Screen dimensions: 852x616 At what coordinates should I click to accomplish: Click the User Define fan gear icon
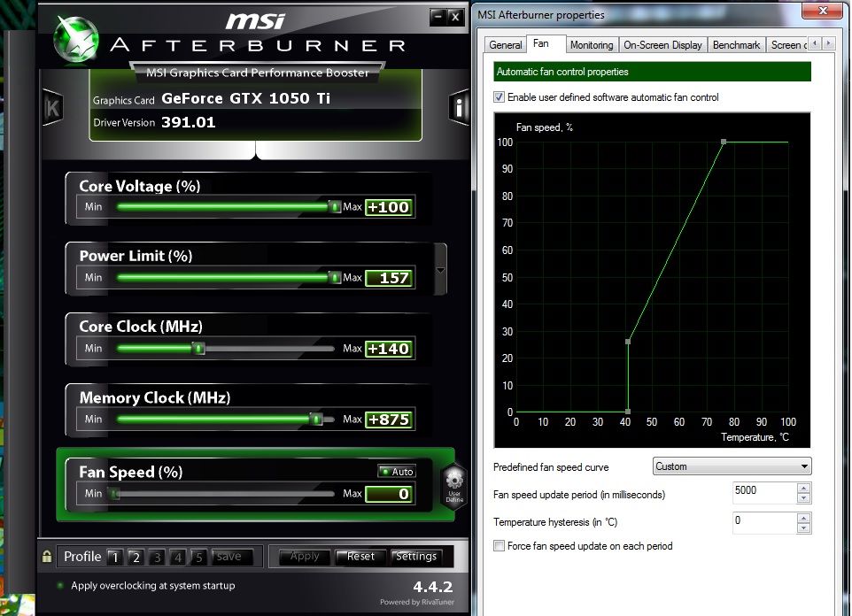454,486
